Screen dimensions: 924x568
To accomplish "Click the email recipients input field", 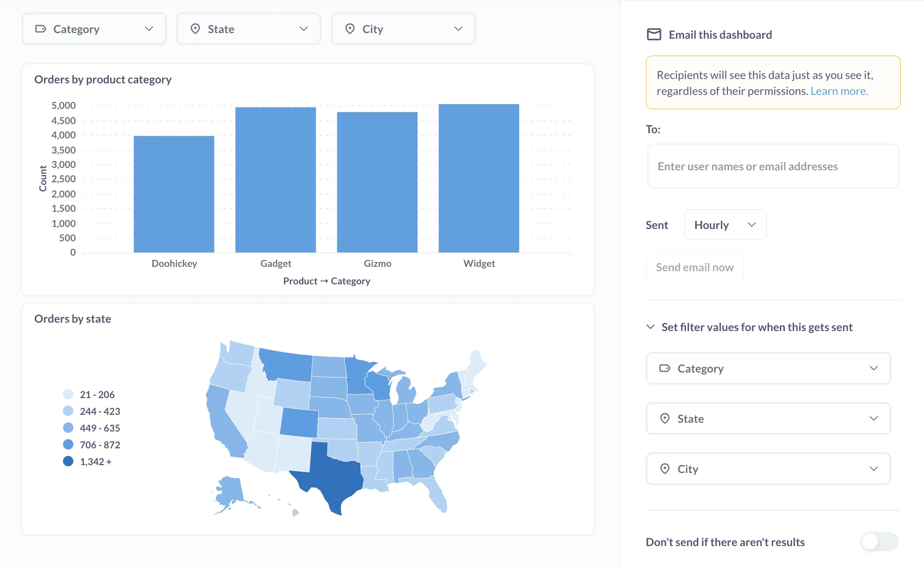I will pyautogui.click(x=773, y=166).
